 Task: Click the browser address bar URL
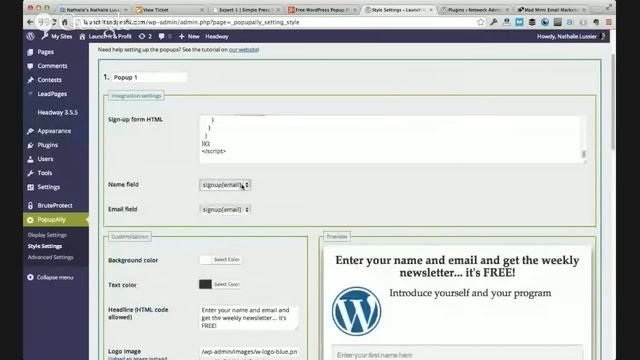[x=191, y=22]
